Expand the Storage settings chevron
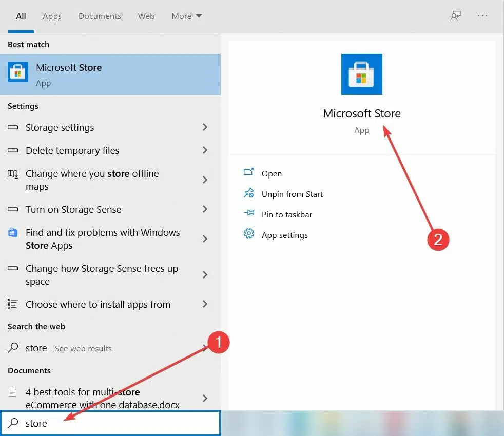504x436 pixels. coord(205,127)
